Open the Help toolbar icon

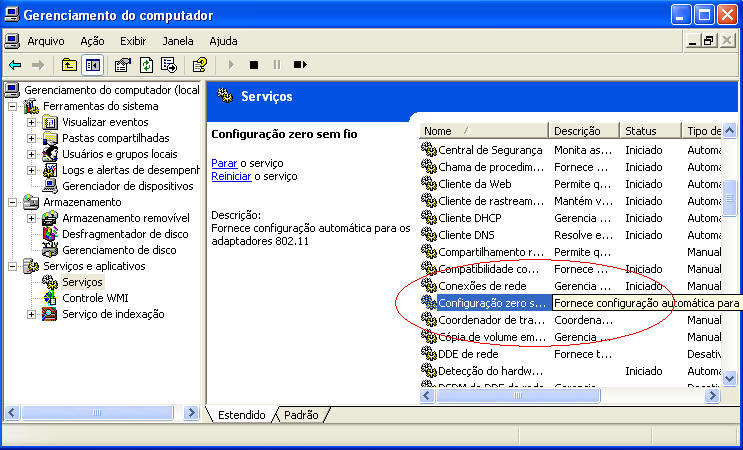(x=199, y=65)
